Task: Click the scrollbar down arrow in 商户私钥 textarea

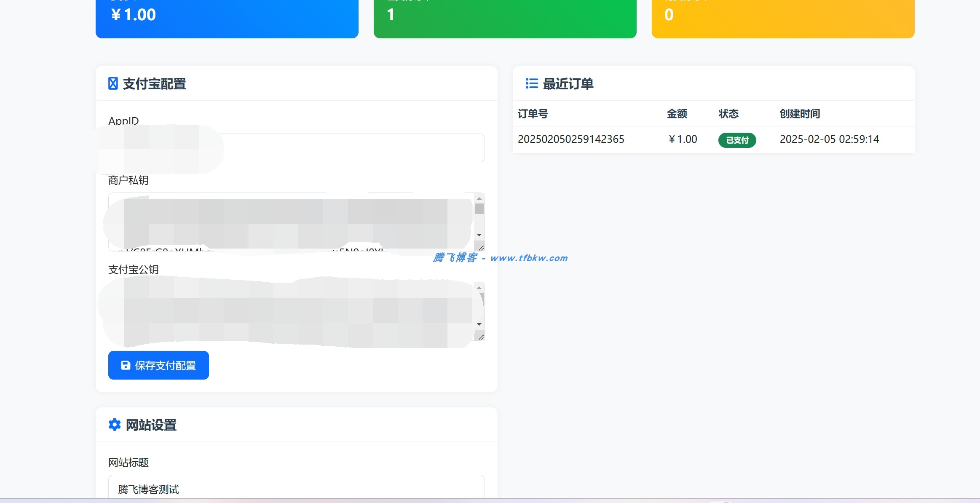Action: 479,235
